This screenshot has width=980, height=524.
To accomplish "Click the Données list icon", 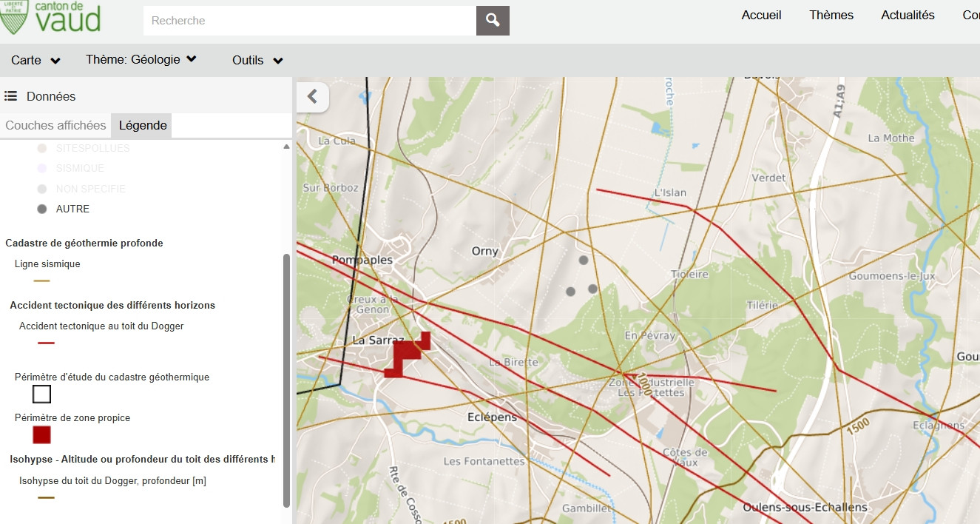I will (x=11, y=96).
